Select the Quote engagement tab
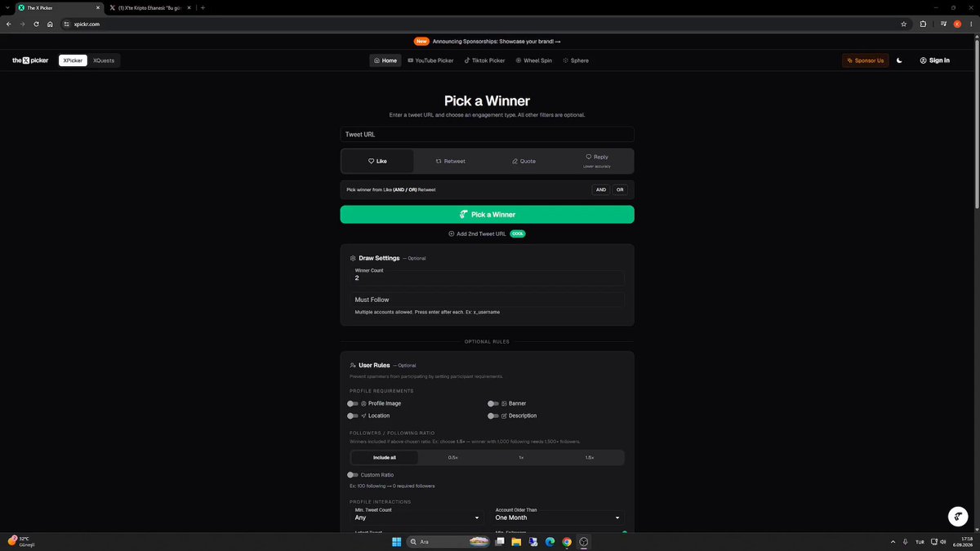This screenshot has height=551, width=980. coord(524,161)
